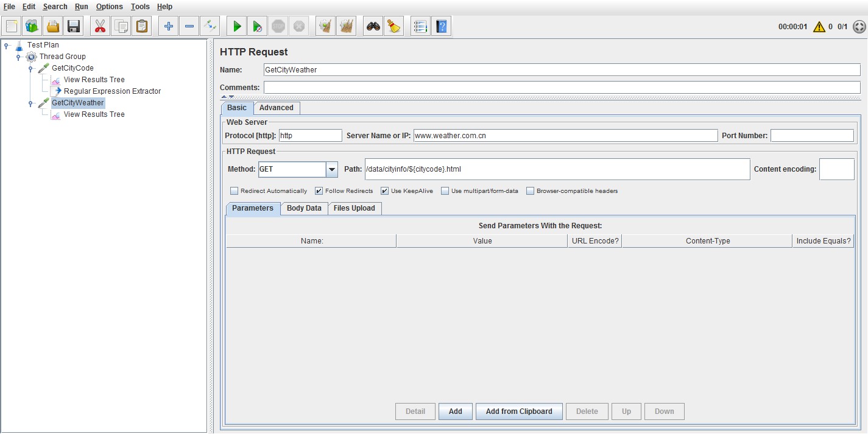Collapse GetCityWeather node expander
Screen dimensions: 868x434
[x=30, y=103]
